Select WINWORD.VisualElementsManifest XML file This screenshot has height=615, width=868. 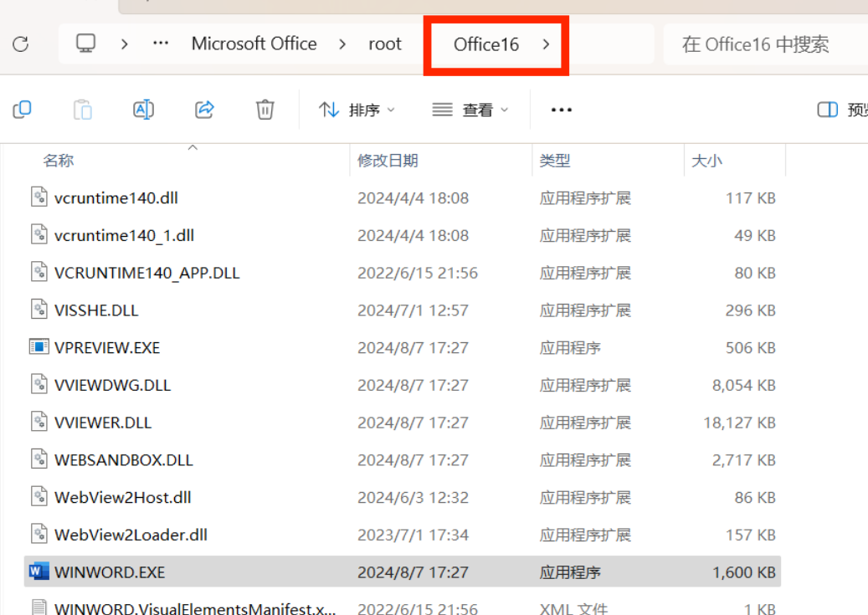click(x=195, y=608)
